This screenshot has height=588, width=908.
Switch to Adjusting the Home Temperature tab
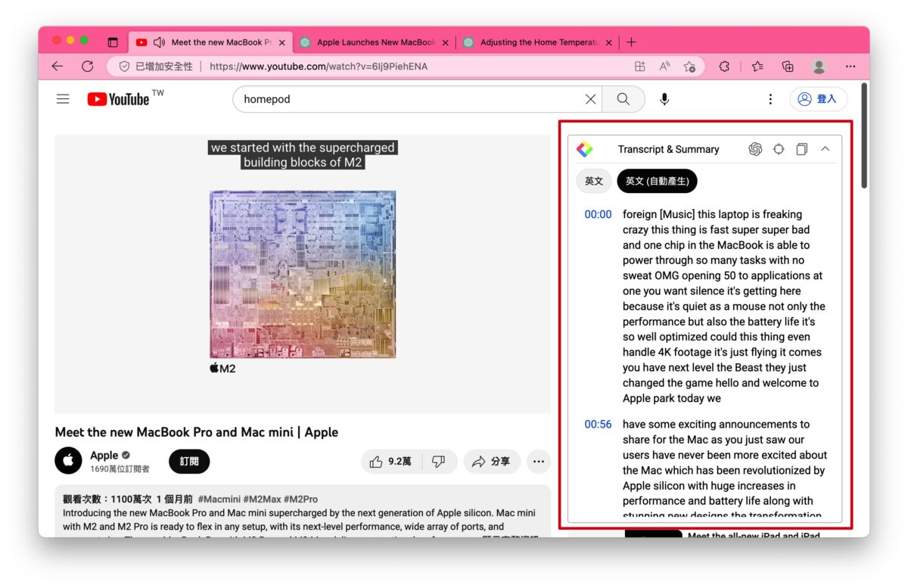click(x=536, y=42)
